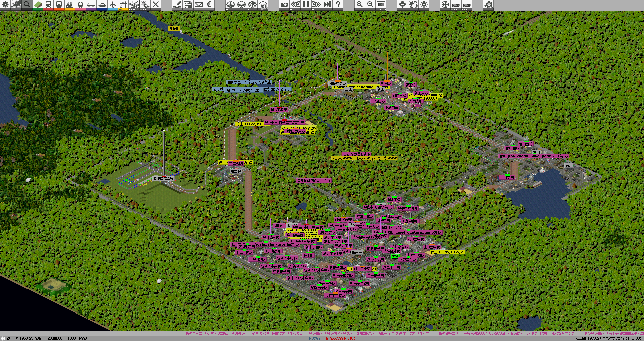Open the Euro finances window
The image size is (644, 341).
(x=209, y=5)
